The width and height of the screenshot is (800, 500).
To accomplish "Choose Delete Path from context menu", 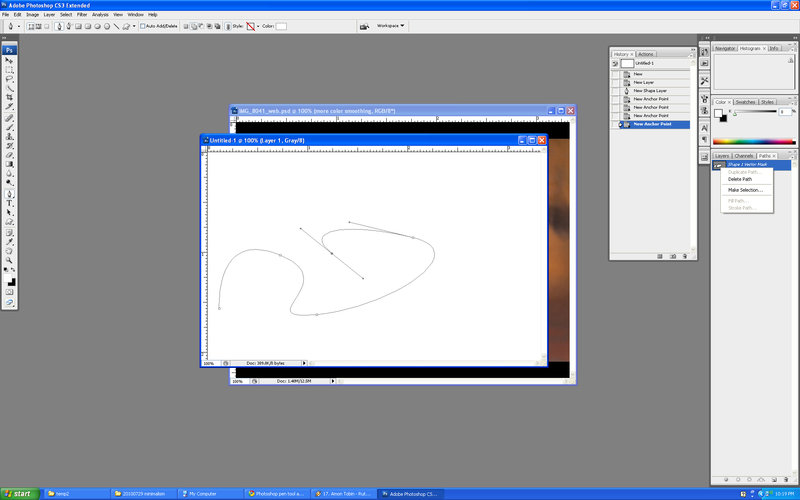I will click(740, 179).
